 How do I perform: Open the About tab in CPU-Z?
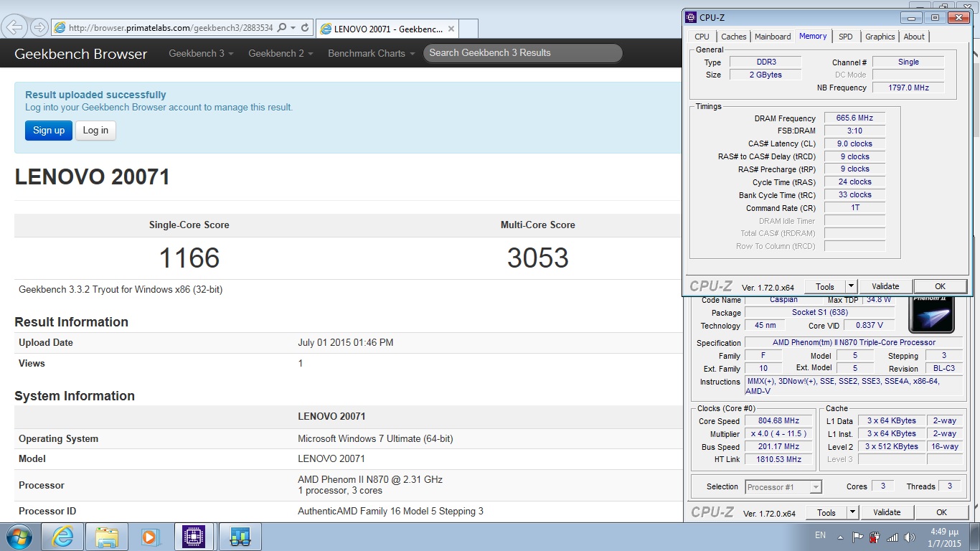914,37
